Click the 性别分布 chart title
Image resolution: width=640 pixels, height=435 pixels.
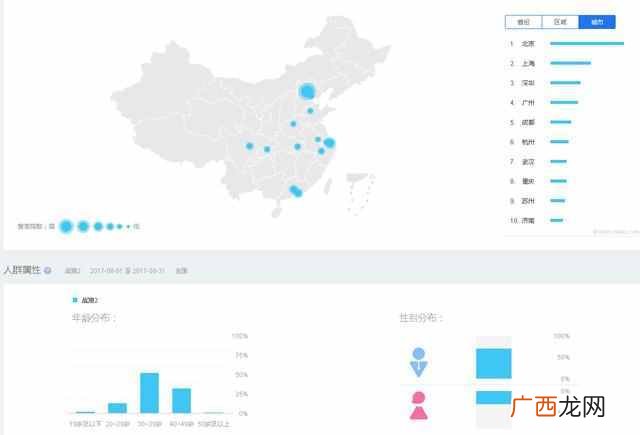point(421,317)
